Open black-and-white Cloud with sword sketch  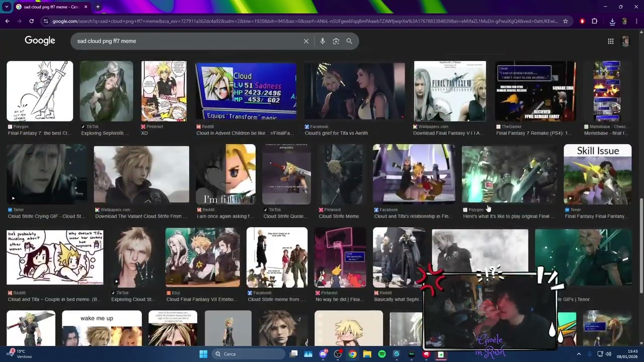[x=40, y=91]
